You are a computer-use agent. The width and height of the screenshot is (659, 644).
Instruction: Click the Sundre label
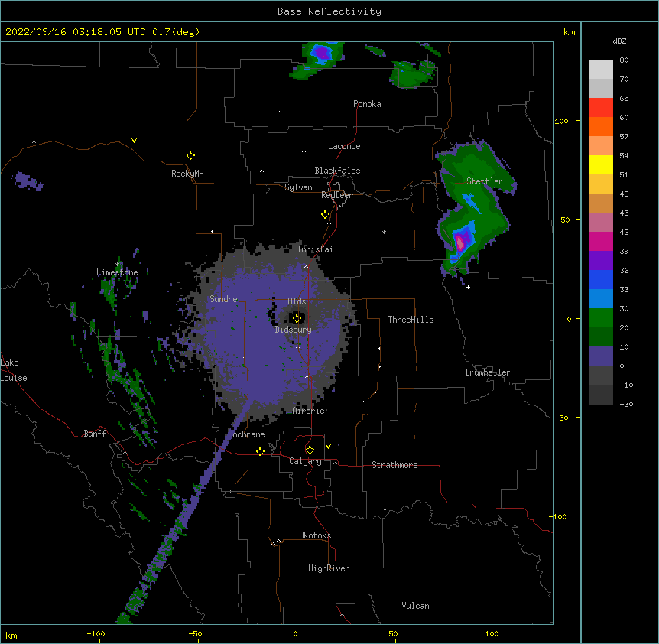point(223,299)
